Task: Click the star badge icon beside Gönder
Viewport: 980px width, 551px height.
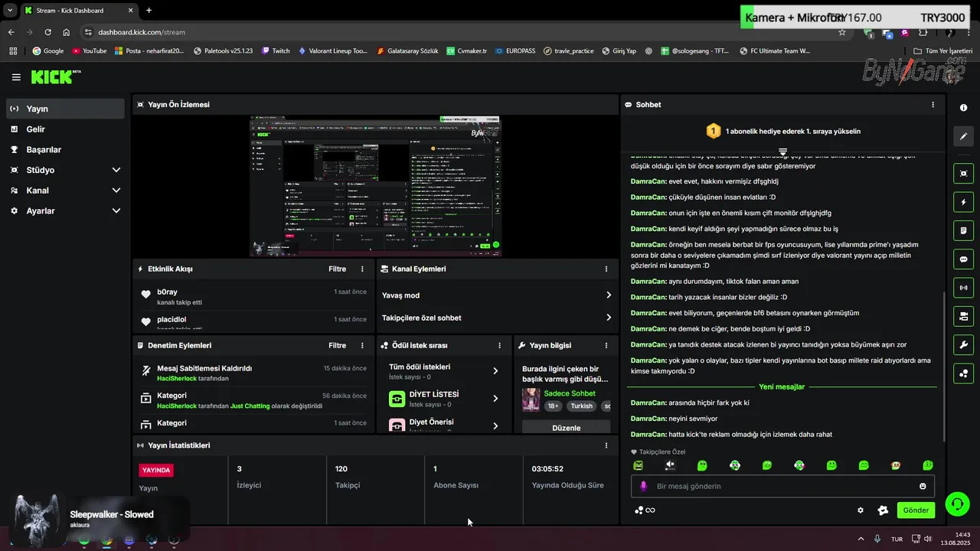Action: point(883,510)
